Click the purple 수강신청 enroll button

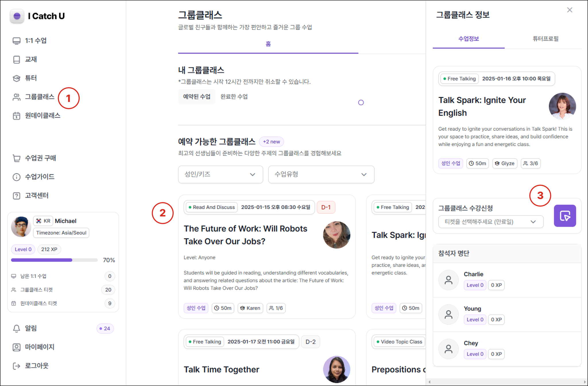point(564,216)
